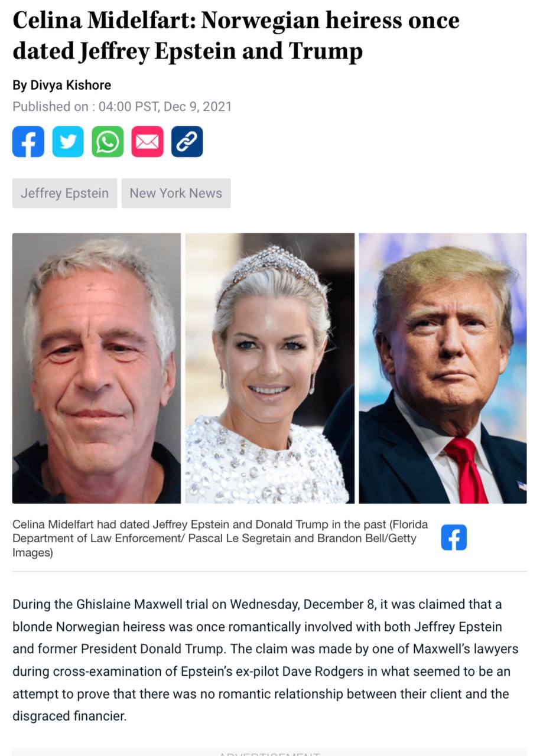
Task: Open right photo of man in red tie
Action: click(443, 368)
